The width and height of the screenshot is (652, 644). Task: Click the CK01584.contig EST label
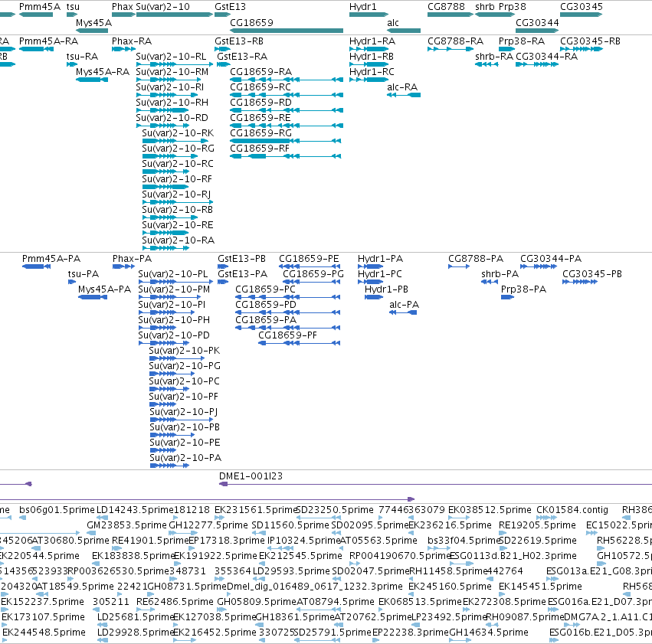pos(572,509)
